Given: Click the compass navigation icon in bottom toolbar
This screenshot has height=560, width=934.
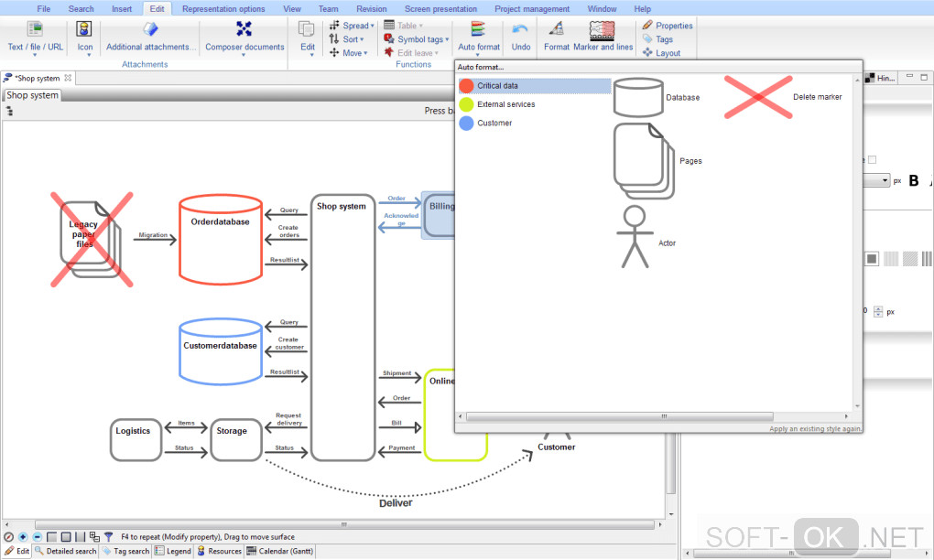Looking at the screenshot, I should 8,537.
